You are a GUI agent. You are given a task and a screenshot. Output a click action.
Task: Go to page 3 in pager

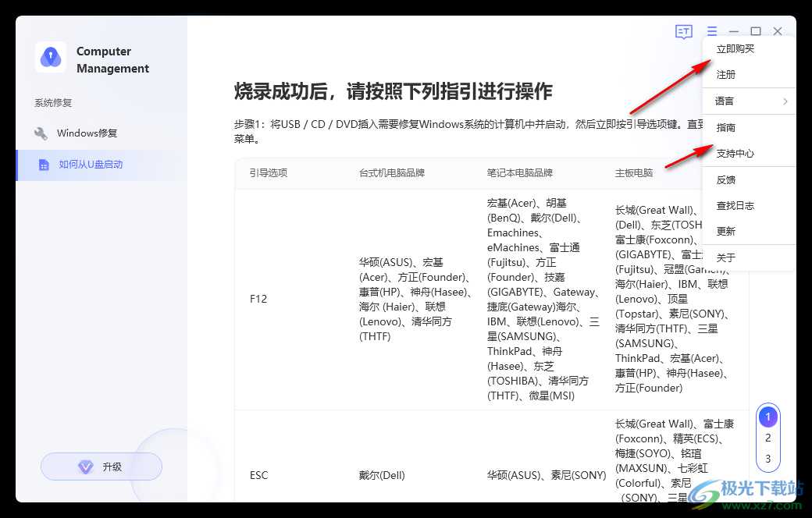click(x=768, y=459)
